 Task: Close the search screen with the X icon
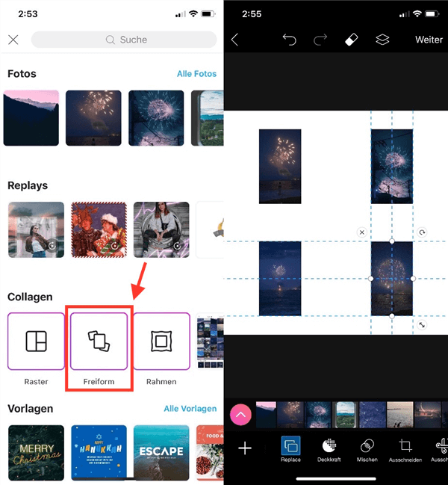pos(13,40)
